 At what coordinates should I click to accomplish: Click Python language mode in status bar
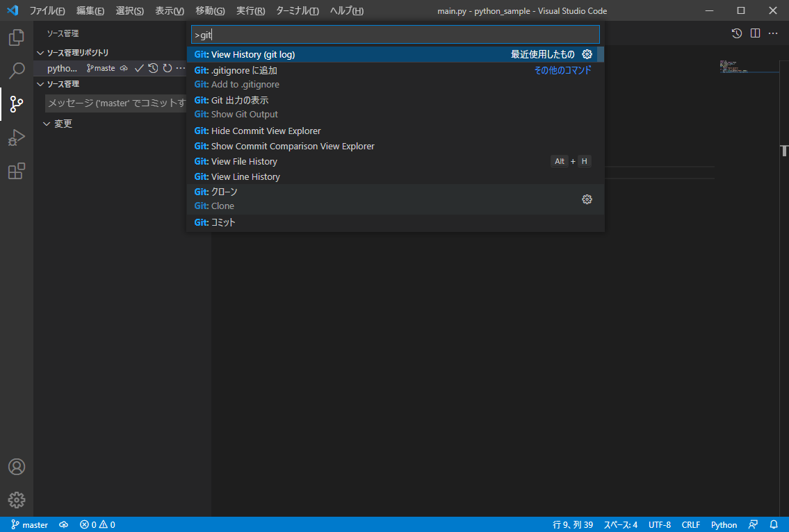724,524
